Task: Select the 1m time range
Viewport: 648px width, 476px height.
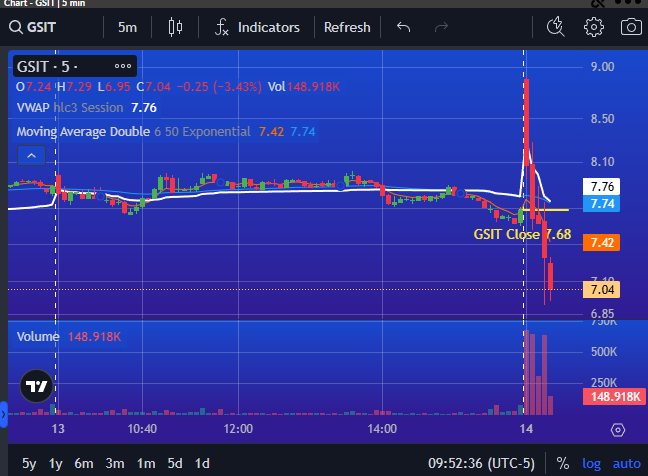Action: [x=146, y=464]
